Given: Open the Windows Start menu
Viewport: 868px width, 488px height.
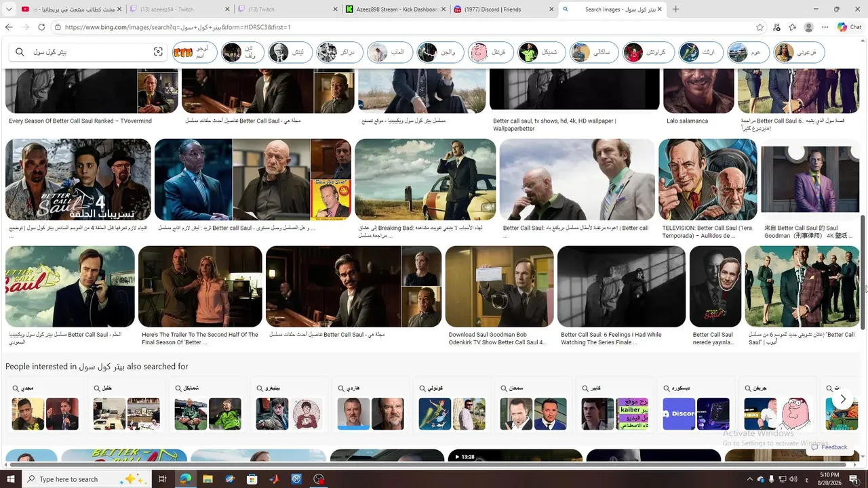Looking at the screenshot, I should point(10,479).
